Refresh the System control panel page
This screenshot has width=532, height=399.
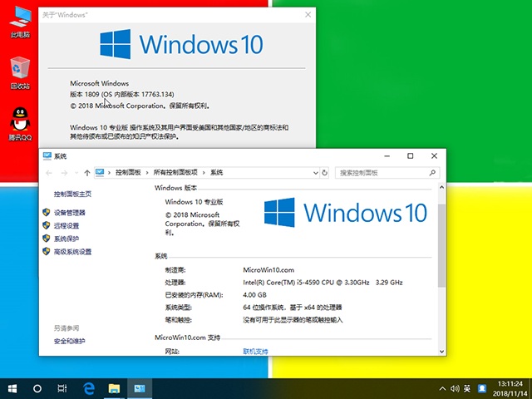[x=325, y=172]
